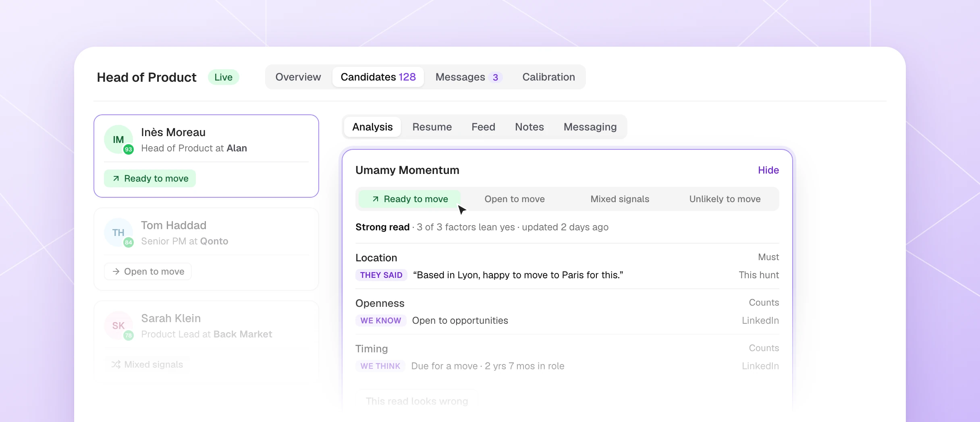Click the Due for a move text
Image resolution: width=980 pixels, height=422 pixels.
point(488,366)
